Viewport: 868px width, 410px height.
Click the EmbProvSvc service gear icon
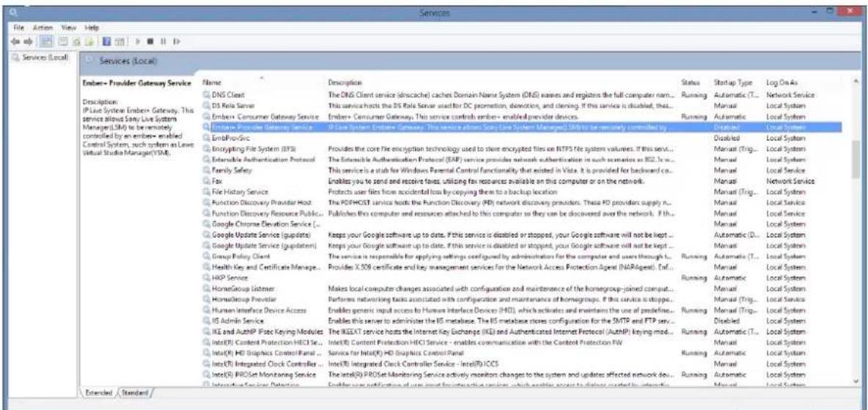(207, 138)
